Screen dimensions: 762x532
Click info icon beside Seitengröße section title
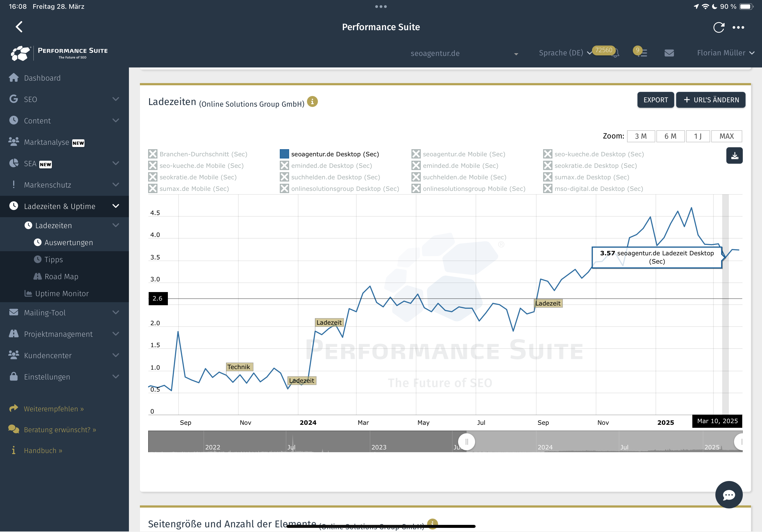[x=432, y=523]
